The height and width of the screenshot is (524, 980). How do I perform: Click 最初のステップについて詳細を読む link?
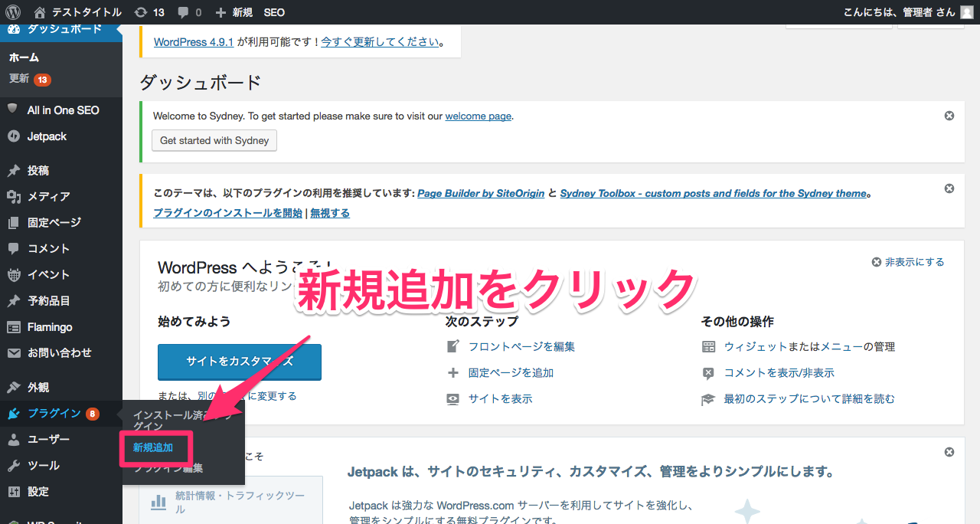pos(809,398)
